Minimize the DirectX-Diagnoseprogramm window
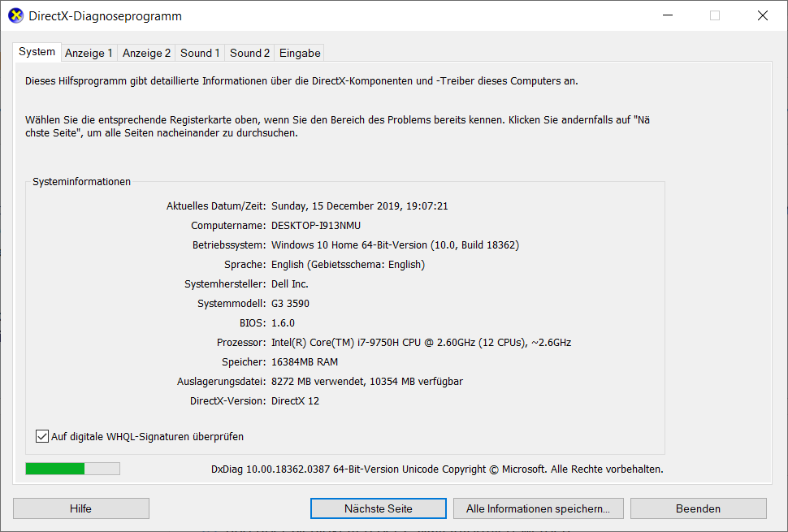This screenshot has height=532, width=788. pos(668,15)
